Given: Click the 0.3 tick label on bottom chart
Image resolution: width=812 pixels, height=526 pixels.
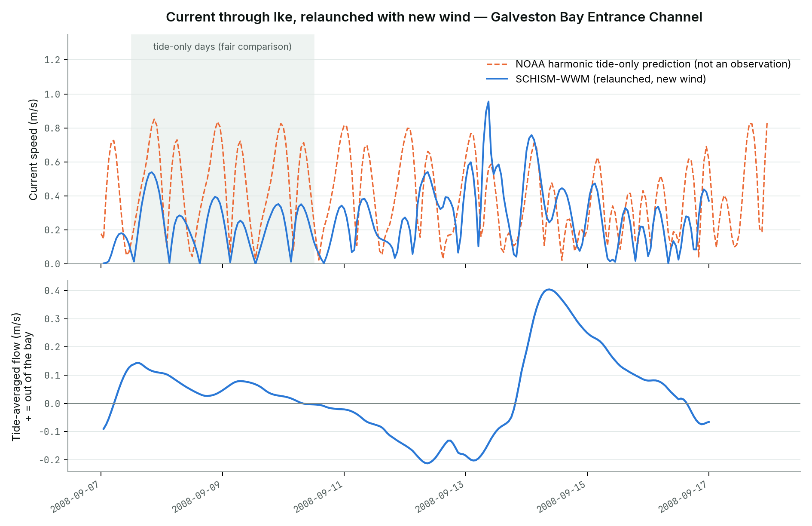Looking at the screenshot, I should 52,319.
